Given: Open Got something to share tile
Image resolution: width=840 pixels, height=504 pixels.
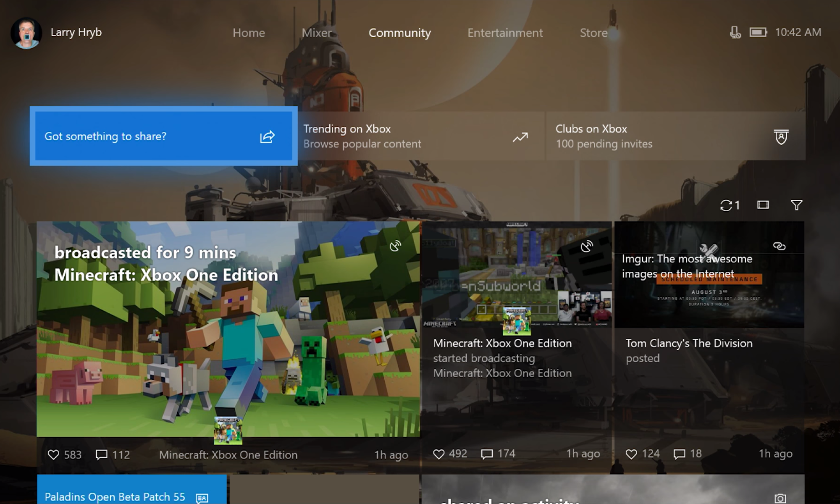Looking at the screenshot, I should tap(164, 136).
